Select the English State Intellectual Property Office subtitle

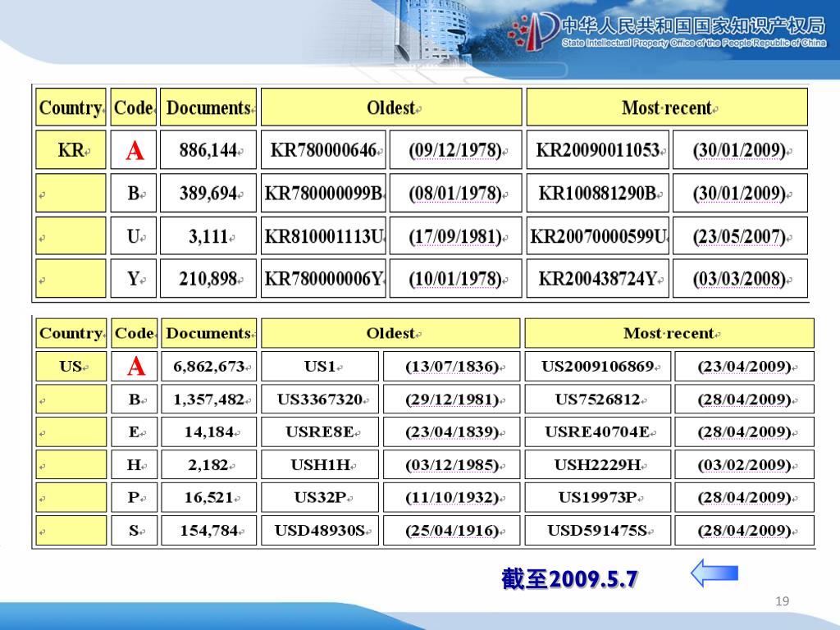(694, 43)
